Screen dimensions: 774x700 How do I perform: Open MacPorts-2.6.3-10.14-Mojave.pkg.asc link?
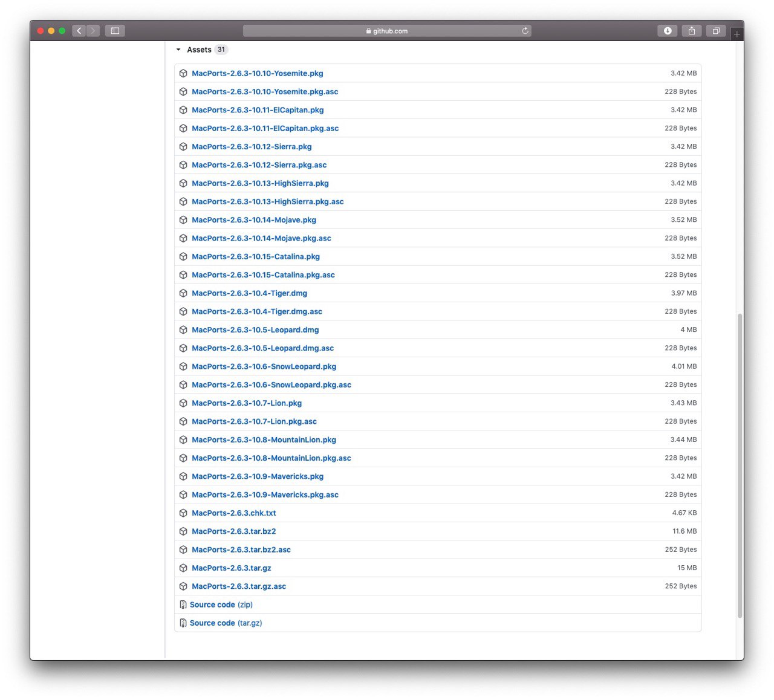tap(261, 238)
